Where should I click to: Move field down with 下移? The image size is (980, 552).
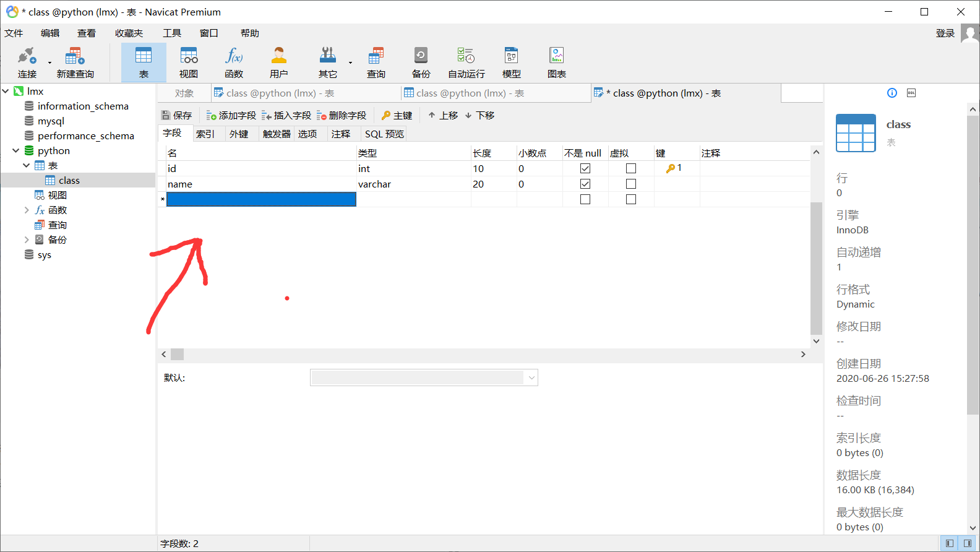pyautogui.click(x=479, y=115)
